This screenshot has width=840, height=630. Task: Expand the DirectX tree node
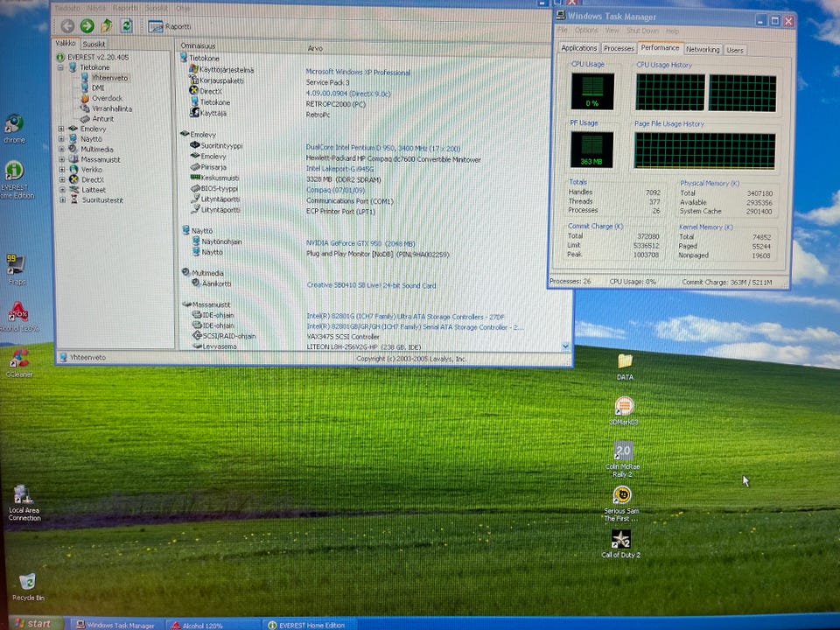click(x=62, y=179)
